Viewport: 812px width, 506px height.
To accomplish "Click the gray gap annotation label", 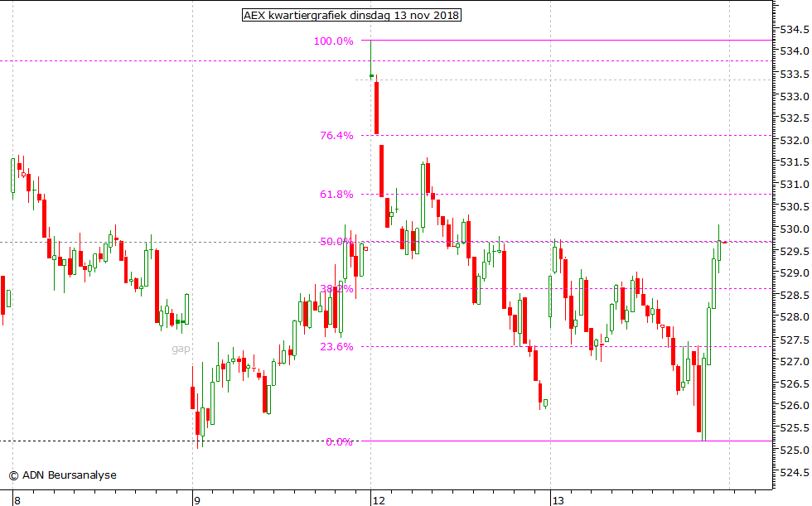I will click(x=181, y=349).
